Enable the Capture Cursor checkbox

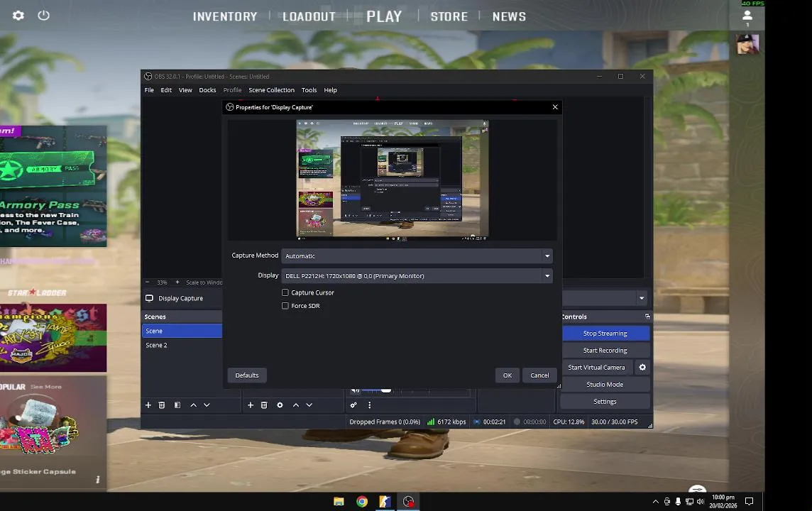[x=285, y=292]
